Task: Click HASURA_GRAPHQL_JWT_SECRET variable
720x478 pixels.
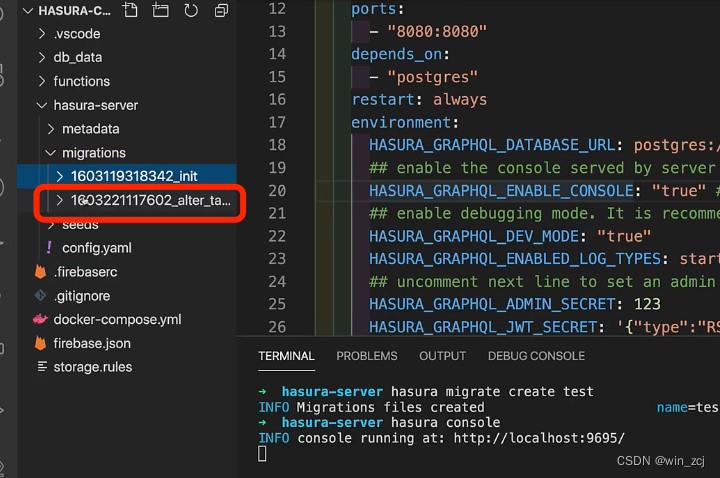Action: pyautogui.click(x=483, y=327)
